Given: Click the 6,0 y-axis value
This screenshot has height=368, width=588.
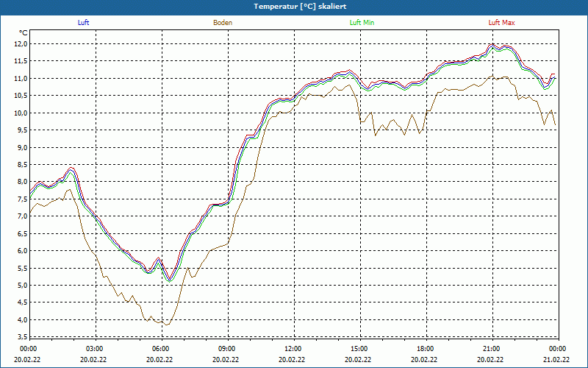Looking at the screenshot, I should (x=23, y=251).
